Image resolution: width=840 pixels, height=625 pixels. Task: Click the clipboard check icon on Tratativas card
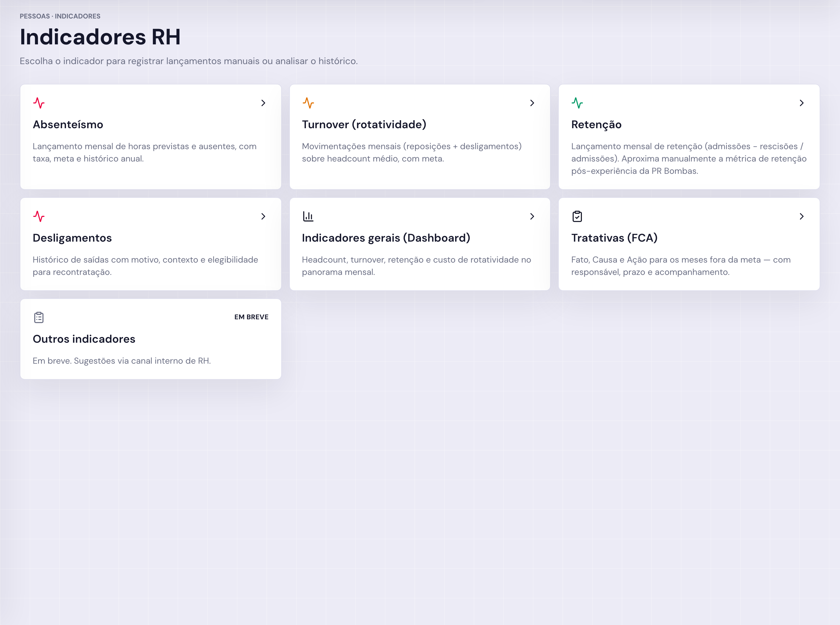coord(577,216)
